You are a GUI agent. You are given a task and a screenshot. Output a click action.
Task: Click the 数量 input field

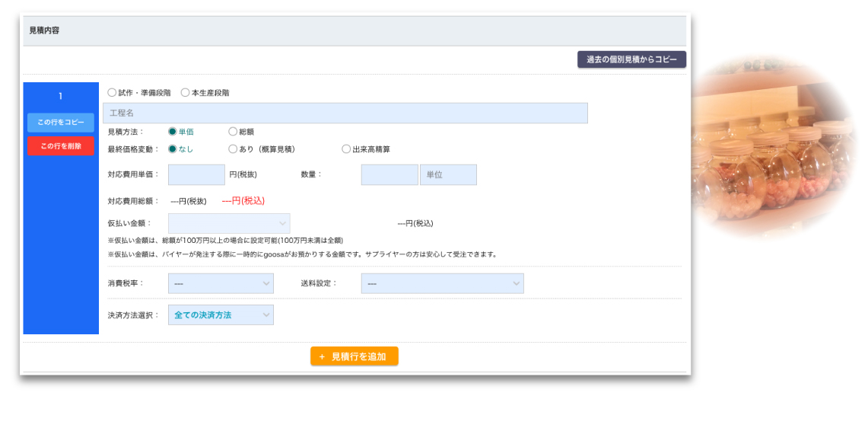pos(389,174)
